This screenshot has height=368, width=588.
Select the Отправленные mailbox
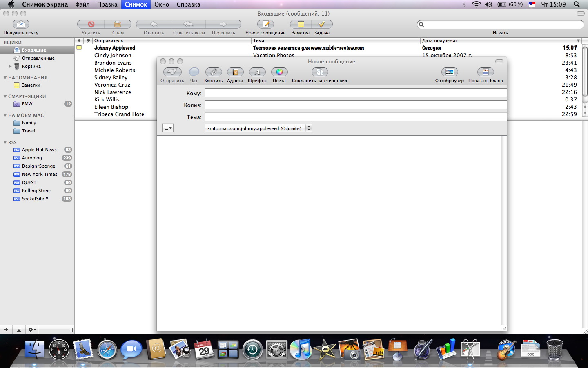tap(37, 58)
